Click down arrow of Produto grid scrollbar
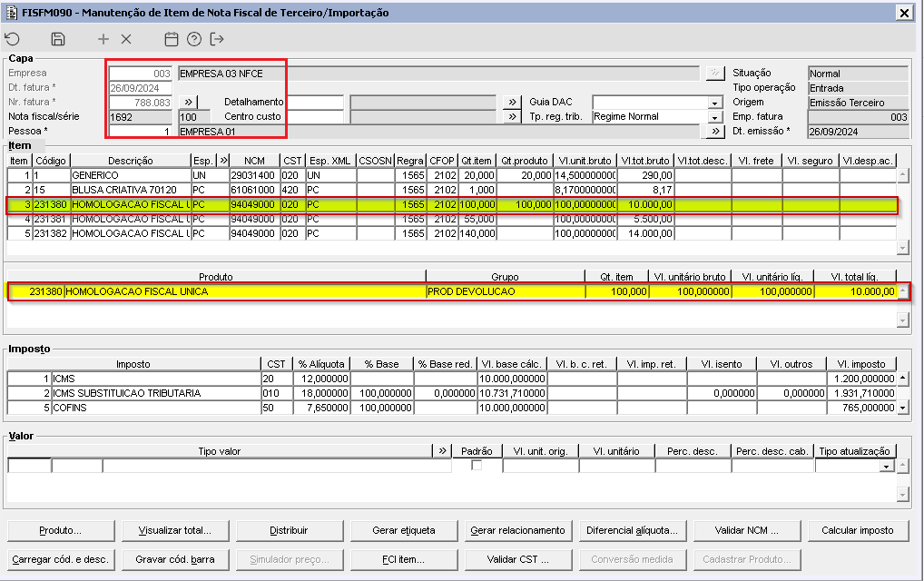Screen dimensions: 924x581 click(x=903, y=320)
